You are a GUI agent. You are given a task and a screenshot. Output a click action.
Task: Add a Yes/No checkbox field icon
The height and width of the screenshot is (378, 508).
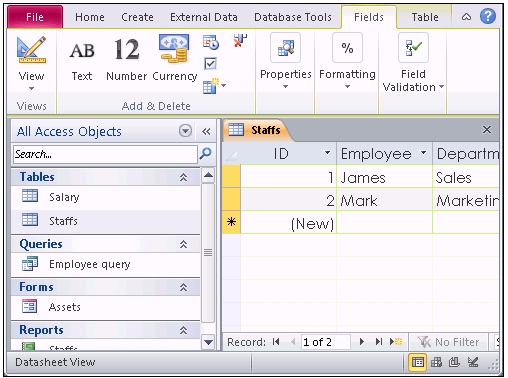210,63
